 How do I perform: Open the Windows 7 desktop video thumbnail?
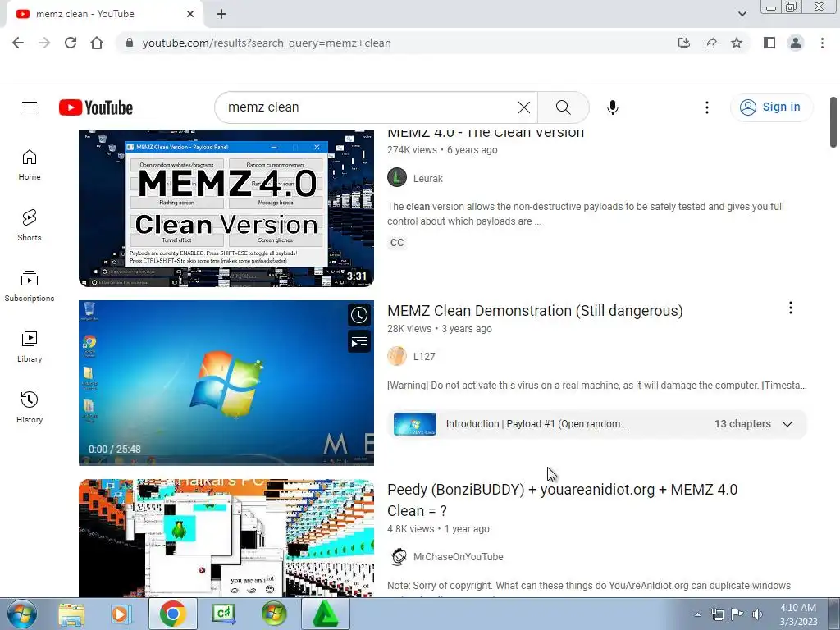(226, 382)
